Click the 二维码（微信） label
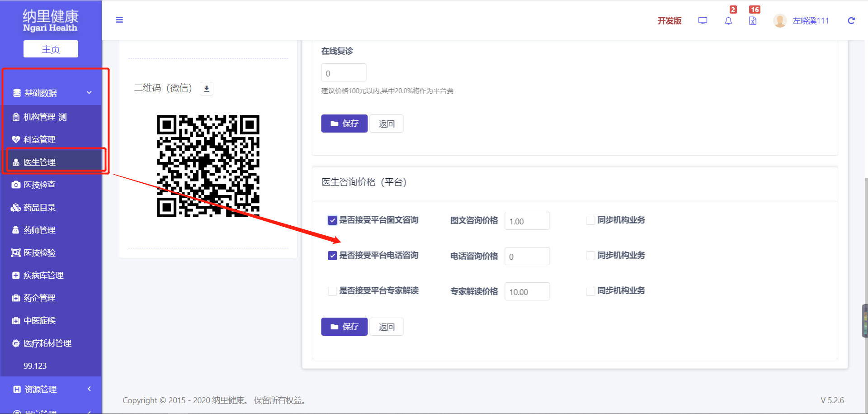The height and width of the screenshot is (414, 868). pos(163,88)
